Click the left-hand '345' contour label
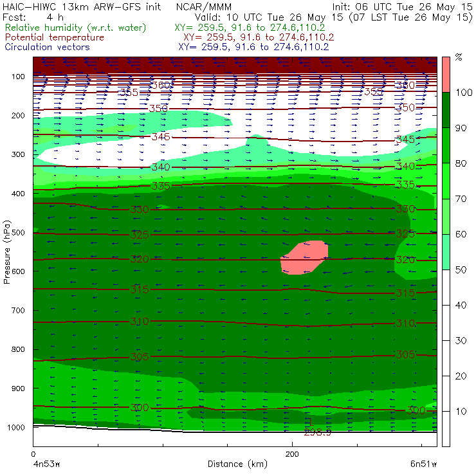 [161, 137]
